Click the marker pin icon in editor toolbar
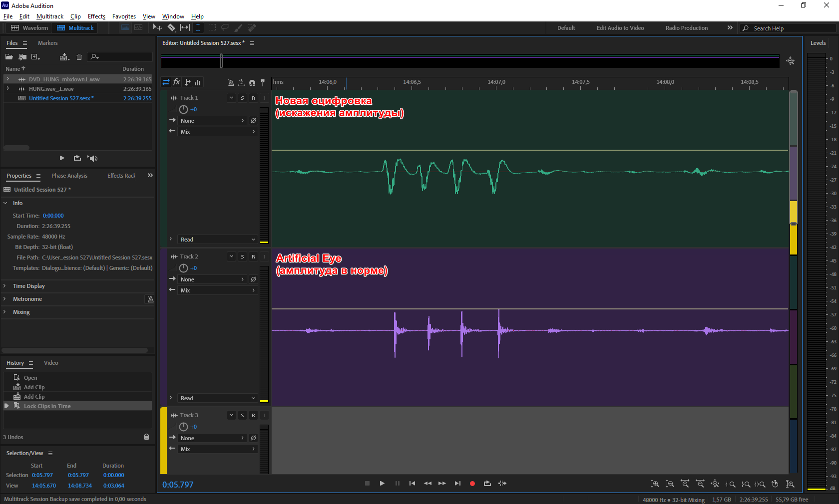 pyautogui.click(x=263, y=83)
